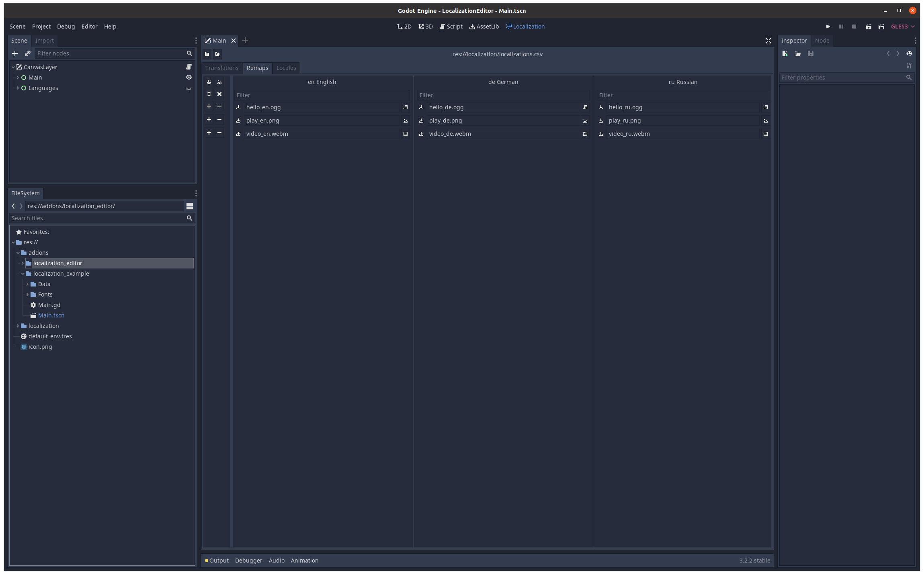Collapse the localization_example folder

click(23, 274)
